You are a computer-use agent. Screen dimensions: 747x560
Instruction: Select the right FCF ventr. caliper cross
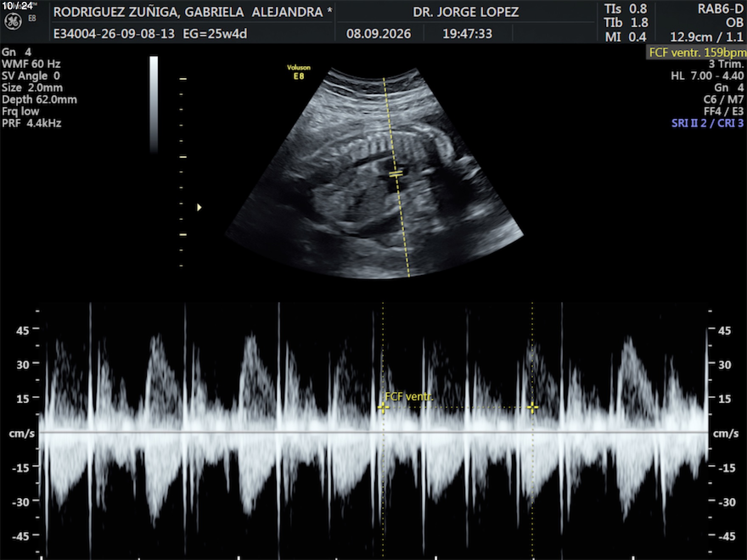(532, 407)
